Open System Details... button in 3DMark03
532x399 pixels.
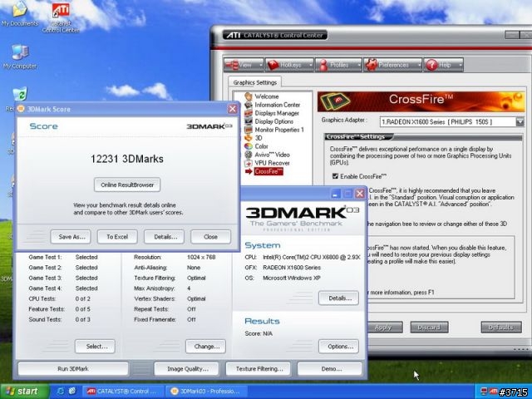click(338, 298)
